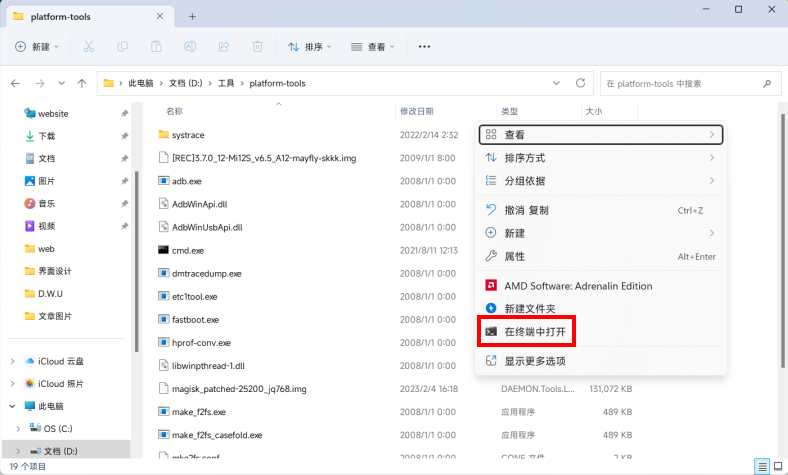Choose 在终端中打开 from context menu
The width and height of the screenshot is (788, 475).
[x=540, y=331]
